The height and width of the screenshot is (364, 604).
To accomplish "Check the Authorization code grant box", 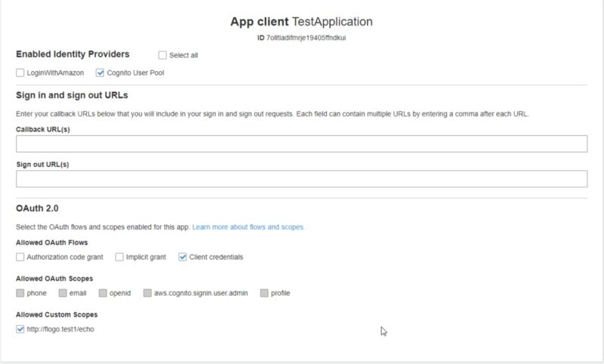I will tap(20, 257).
